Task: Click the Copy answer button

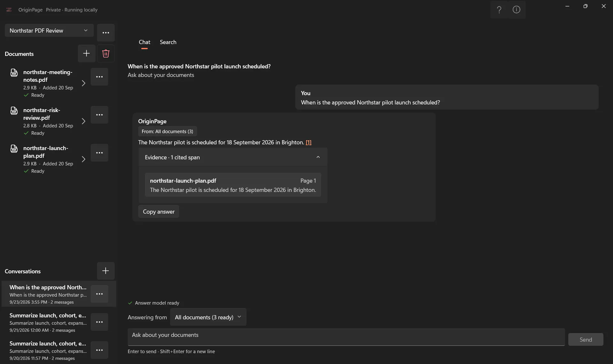Action: [159, 211]
